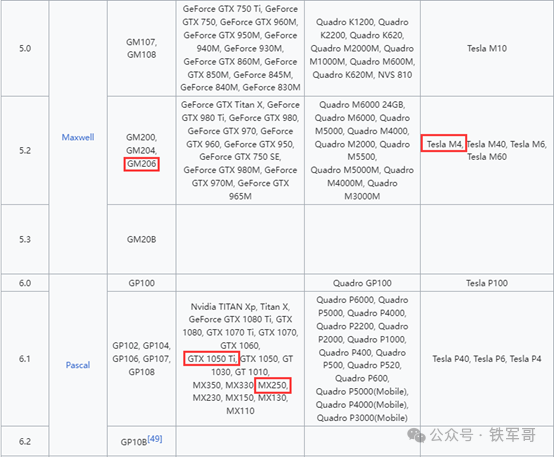Click the MX110 text
The height and width of the screenshot is (457, 554).
[240, 411]
